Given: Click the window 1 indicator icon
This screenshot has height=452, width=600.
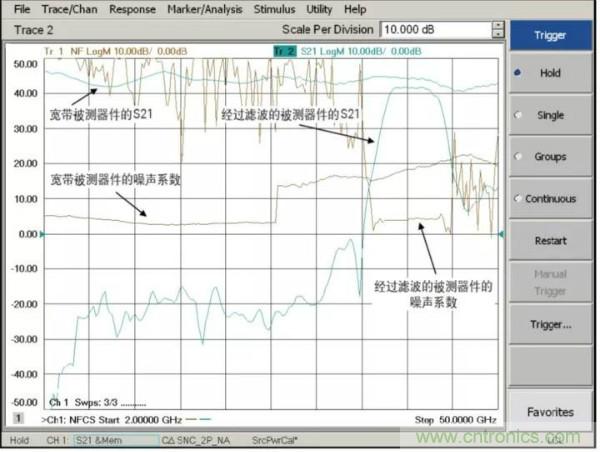Looking at the screenshot, I should click(x=18, y=418).
